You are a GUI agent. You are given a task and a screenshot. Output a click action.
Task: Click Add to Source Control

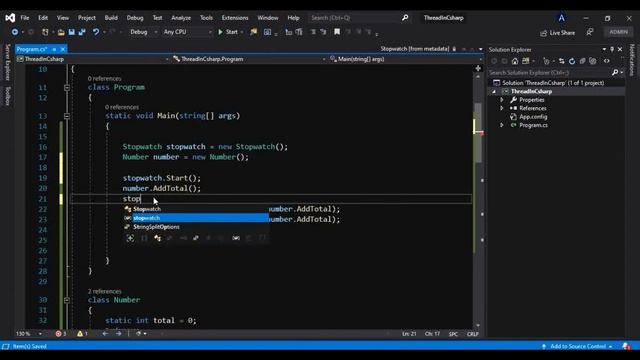[578, 346]
